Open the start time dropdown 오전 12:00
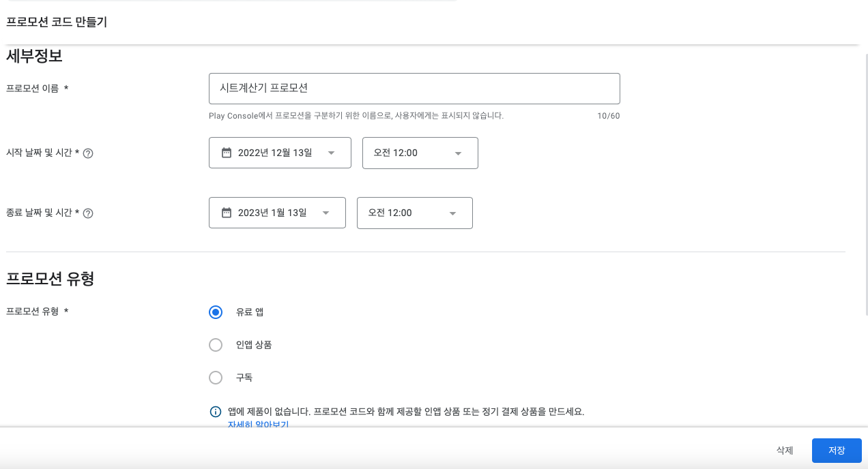The width and height of the screenshot is (868, 469). coord(420,153)
